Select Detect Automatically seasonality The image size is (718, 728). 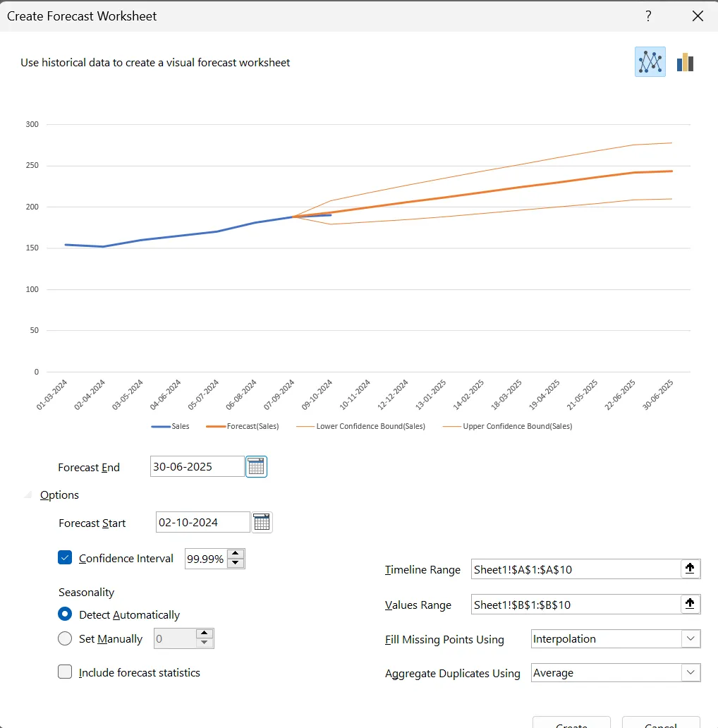click(65, 614)
